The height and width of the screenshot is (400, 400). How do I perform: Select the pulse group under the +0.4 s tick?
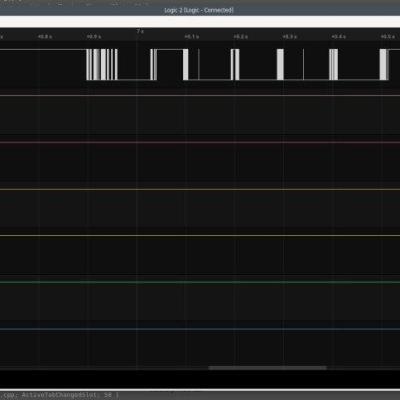click(x=333, y=65)
